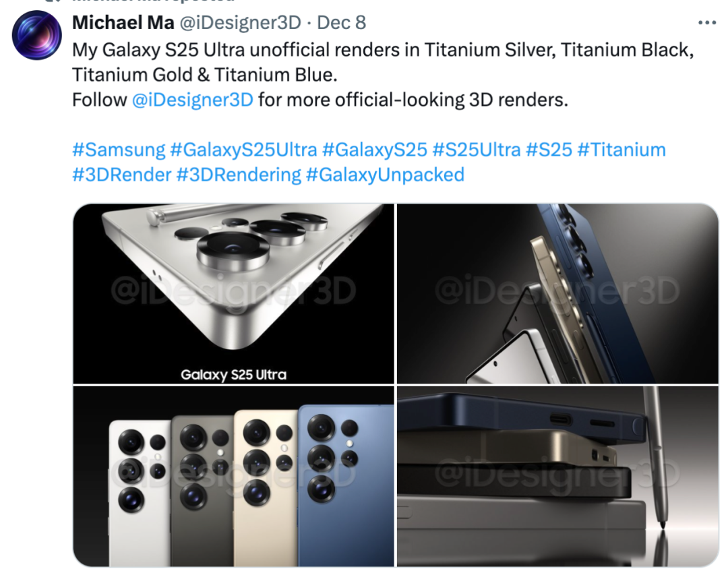Open the @iDesigner3D handle beside the name
Screen dimensions: 728x571
(x=240, y=23)
